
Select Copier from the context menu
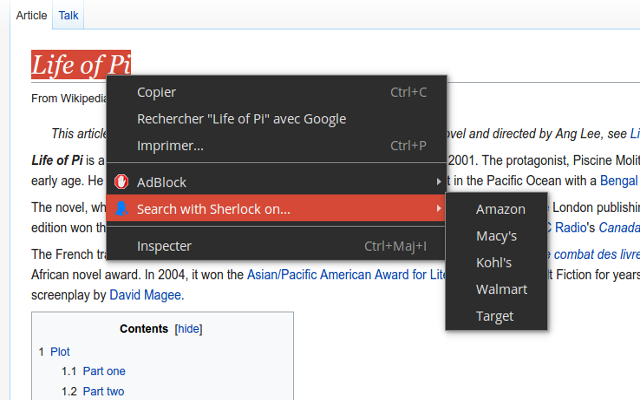coord(156,92)
